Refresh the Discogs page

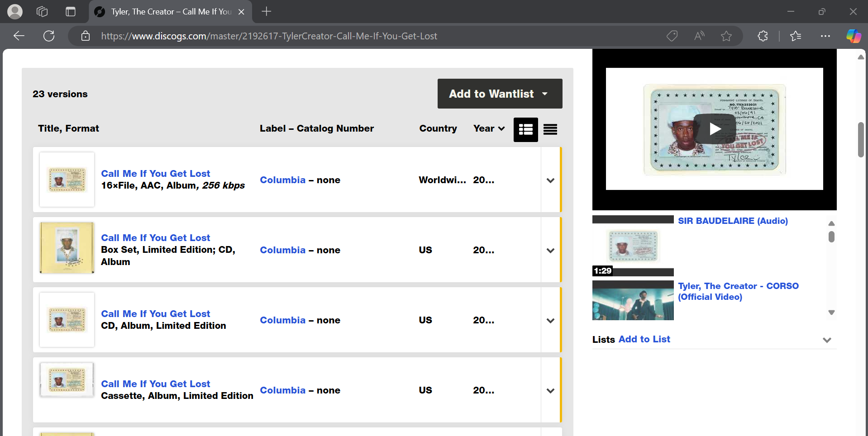(49, 36)
